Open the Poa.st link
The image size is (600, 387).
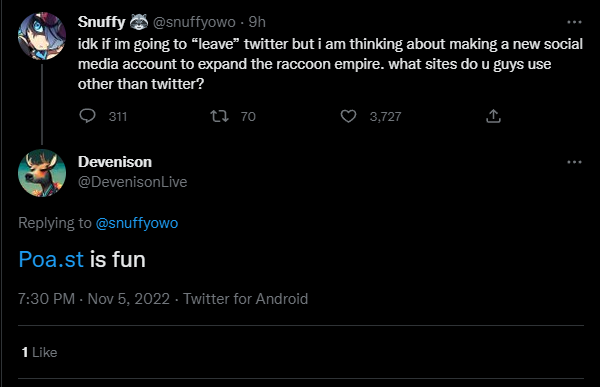pos(51,260)
